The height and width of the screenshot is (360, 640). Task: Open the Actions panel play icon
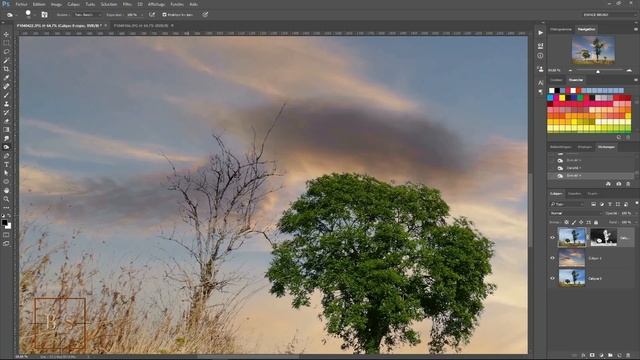click(x=540, y=33)
